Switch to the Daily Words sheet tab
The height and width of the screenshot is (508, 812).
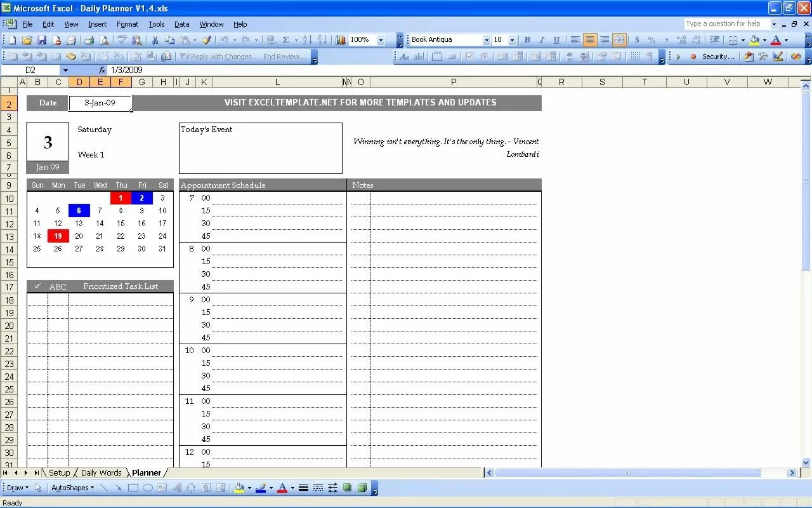coord(101,473)
